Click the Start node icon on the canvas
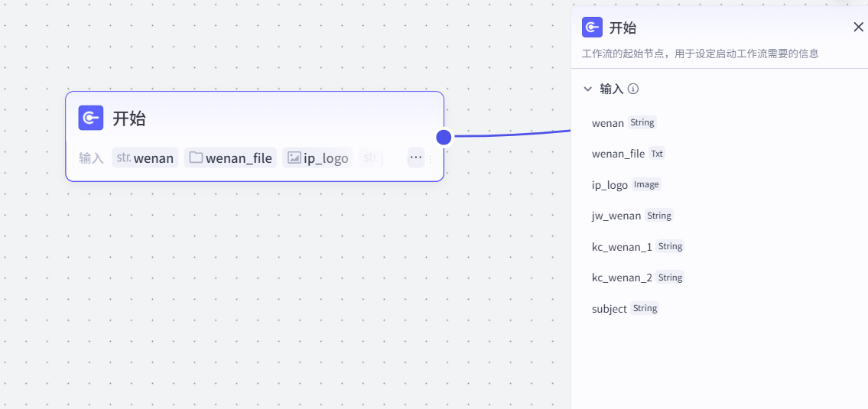The height and width of the screenshot is (409, 868). click(91, 118)
